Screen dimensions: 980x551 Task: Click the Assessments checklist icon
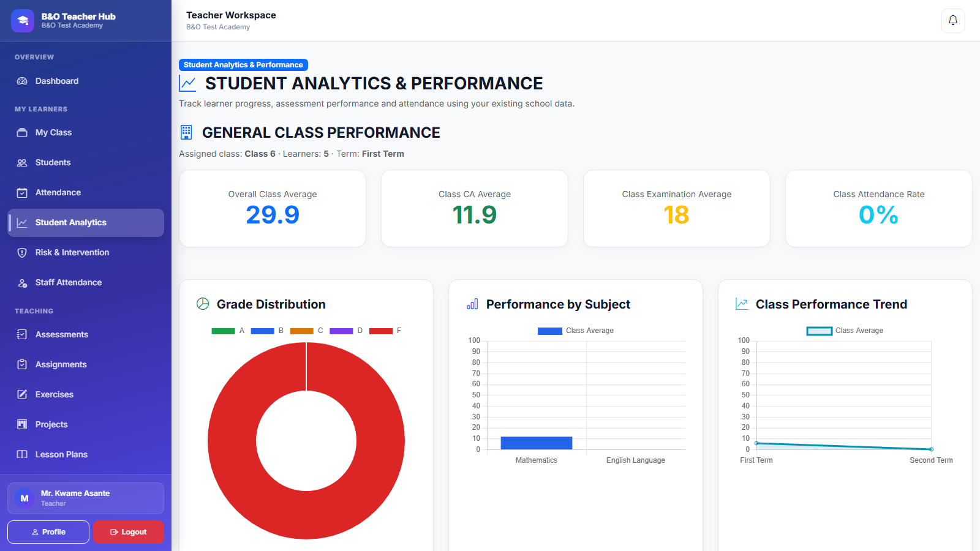tap(22, 334)
